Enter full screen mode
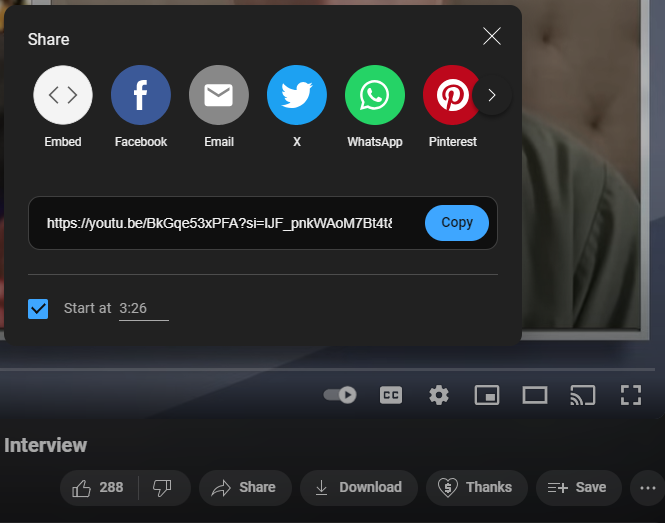Image resolution: width=665 pixels, height=523 pixels. (x=630, y=395)
